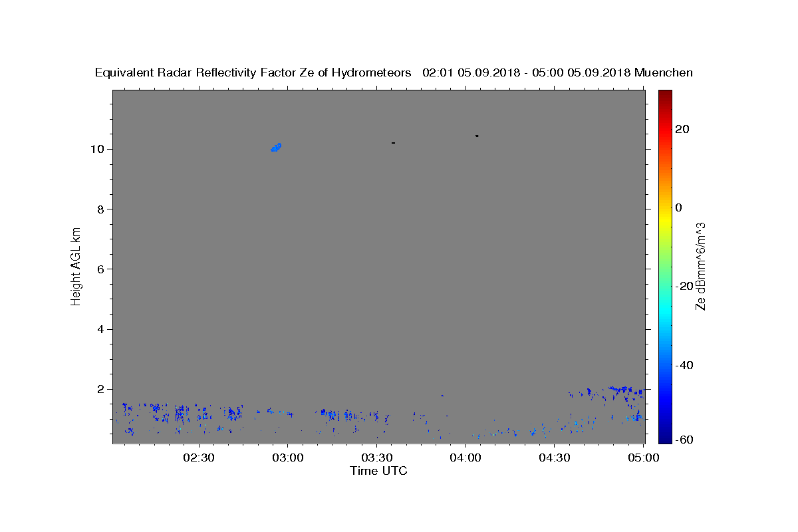
Task: Click the small black mark just after 04:00 above 10 km
Action: coord(477,136)
